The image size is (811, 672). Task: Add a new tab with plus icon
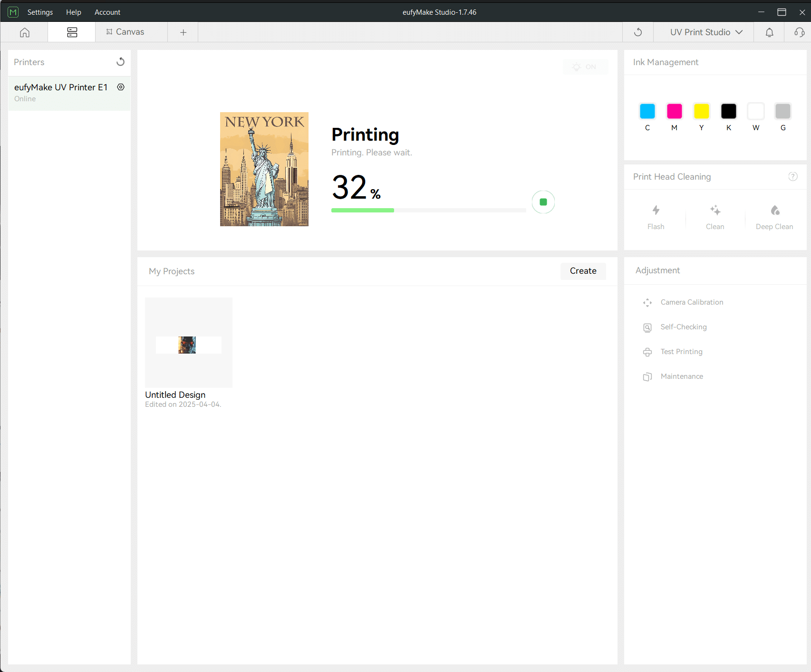tap(183, 32)
